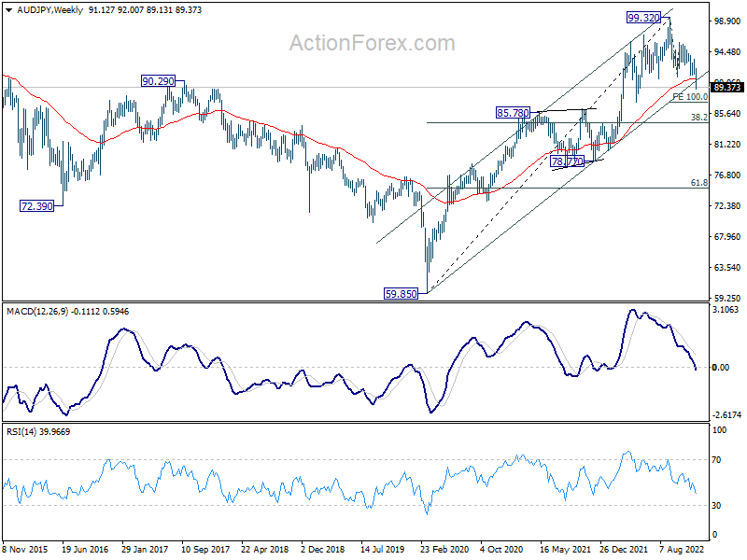Click the 10 Sep 2017 date label
This screenshot has height=560, width=747.
(205, 549)
